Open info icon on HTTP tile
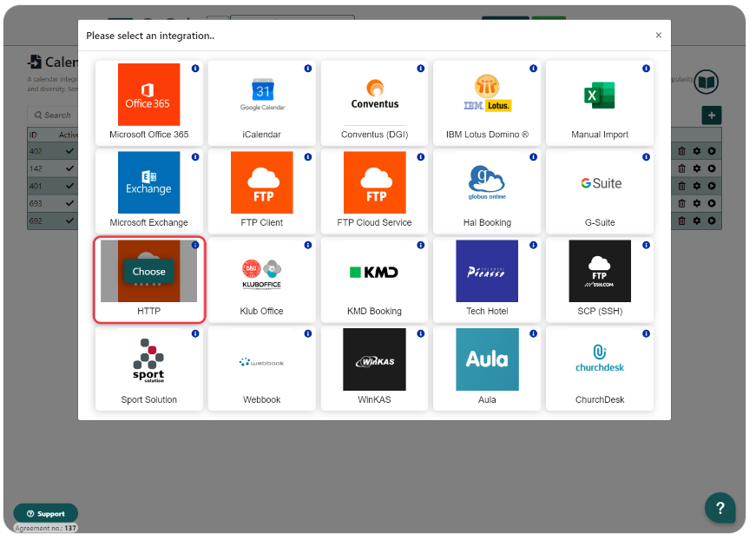 click(x=195, y=245)
